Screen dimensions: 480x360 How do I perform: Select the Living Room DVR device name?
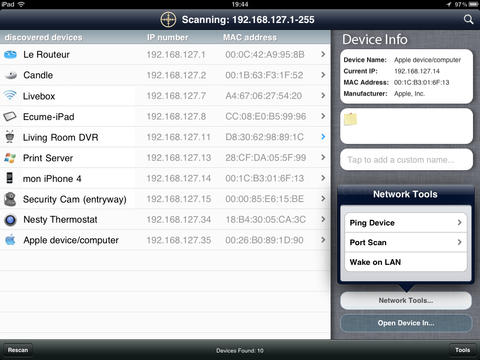click(61, 137)
